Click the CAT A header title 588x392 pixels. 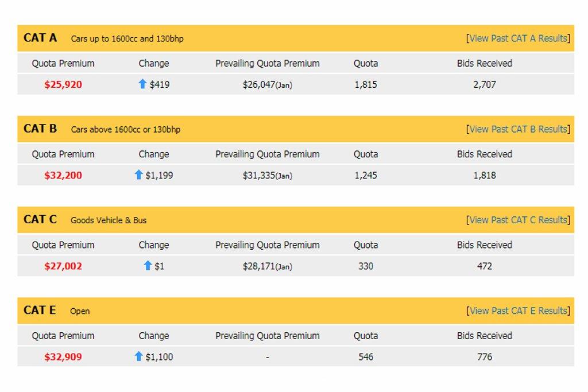point(40,38)
